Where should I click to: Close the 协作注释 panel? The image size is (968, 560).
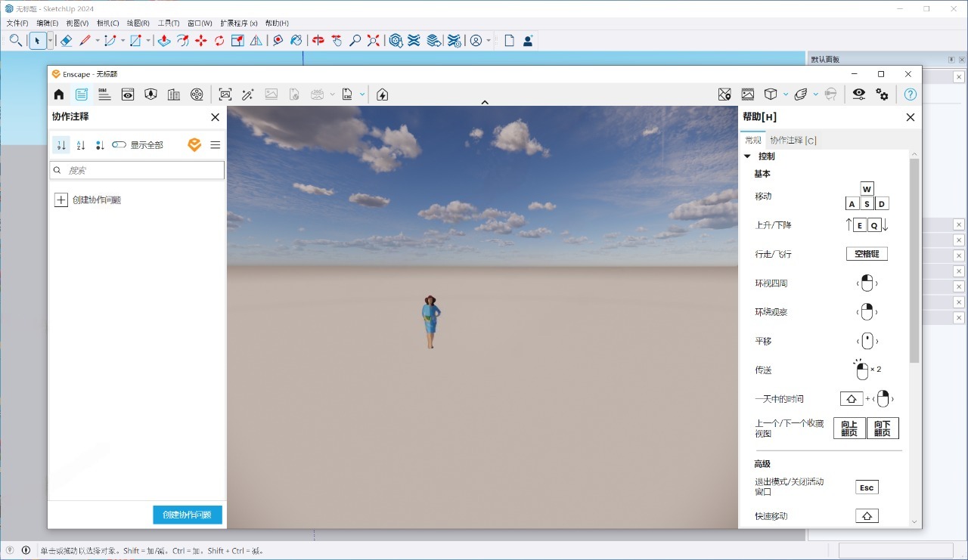click(x=215, y=117)
